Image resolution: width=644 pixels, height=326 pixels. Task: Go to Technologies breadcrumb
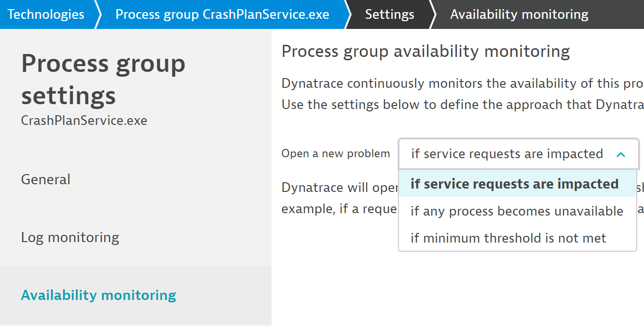(x=46, y=14)
